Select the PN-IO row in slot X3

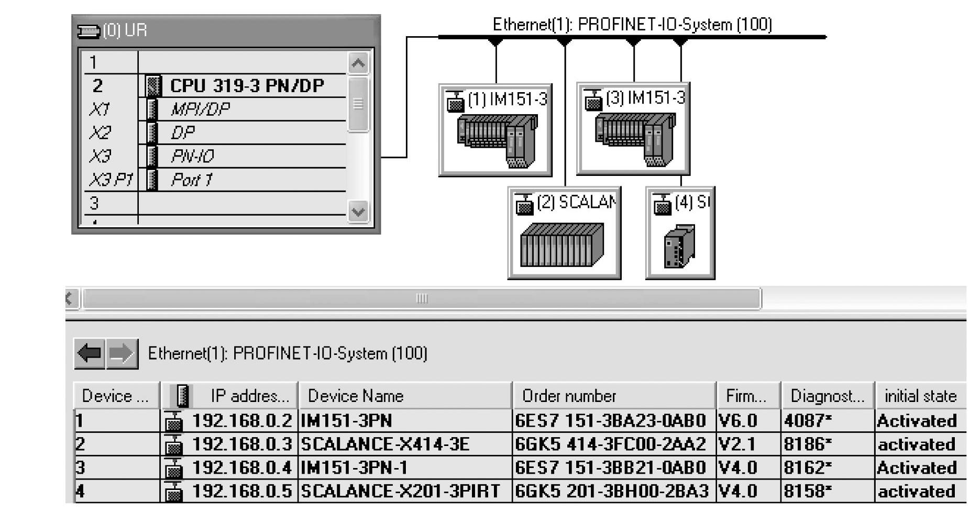pyautogui.click(x=215, y=156)
